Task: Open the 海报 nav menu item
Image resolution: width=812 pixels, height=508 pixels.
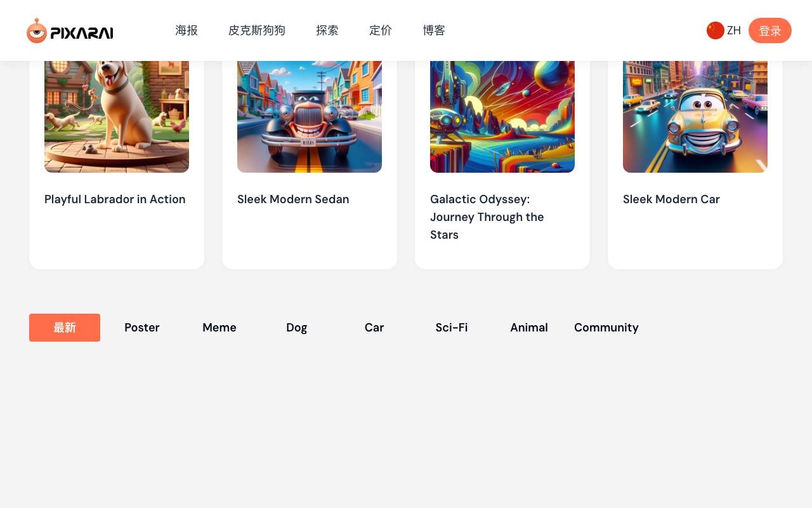Action: 187,30
